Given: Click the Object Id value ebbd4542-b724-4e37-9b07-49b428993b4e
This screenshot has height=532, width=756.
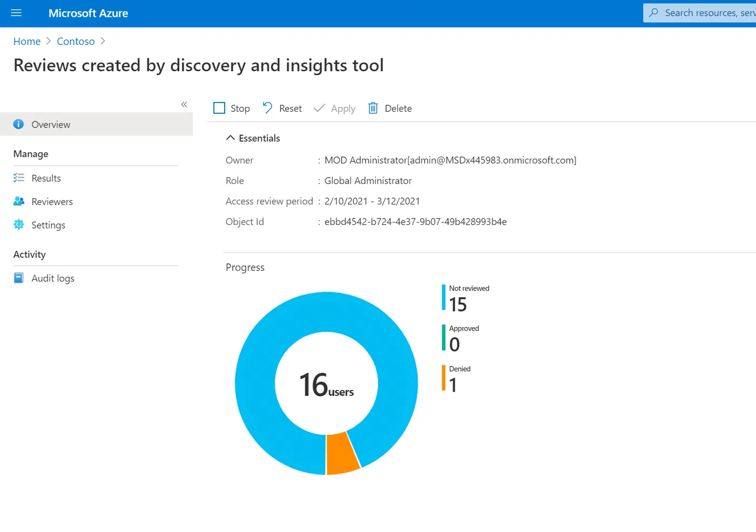Looking at the screenshot, I should [x=415, y=222].
